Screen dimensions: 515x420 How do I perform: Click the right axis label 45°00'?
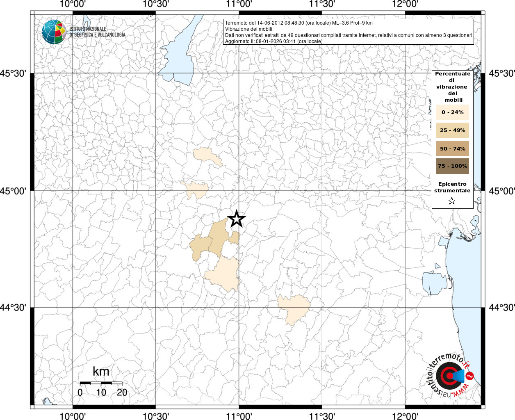pyautogui.click(x=502, y=191)
